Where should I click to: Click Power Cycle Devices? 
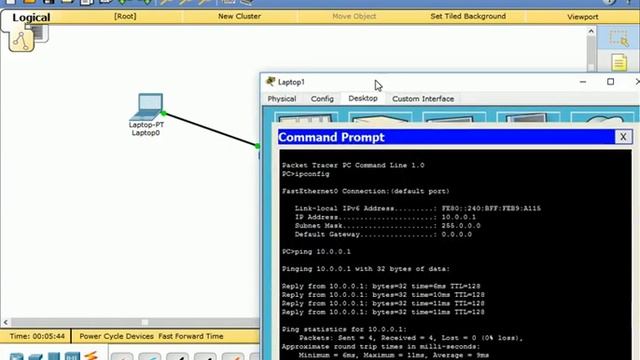(x=116, y=336)
